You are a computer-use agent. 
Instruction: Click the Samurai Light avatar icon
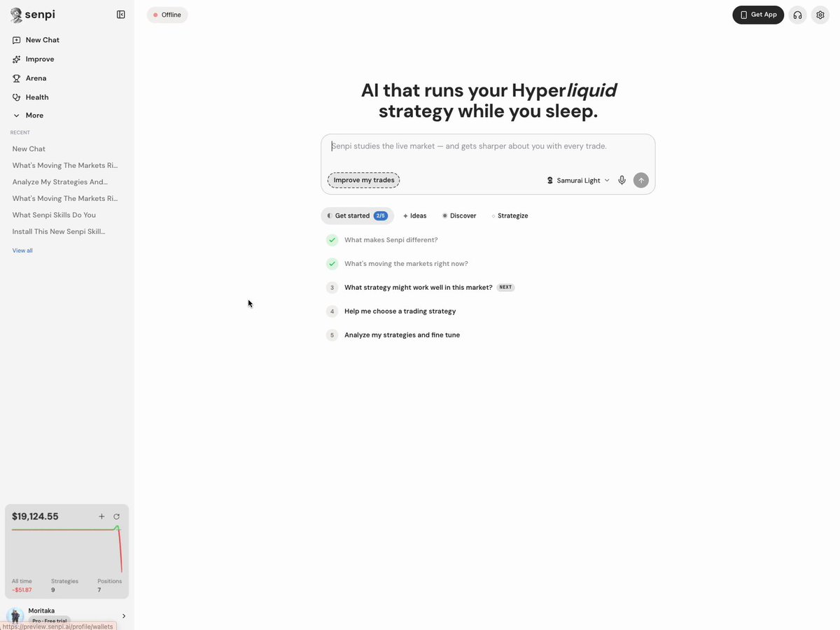(x=550, y=181)
